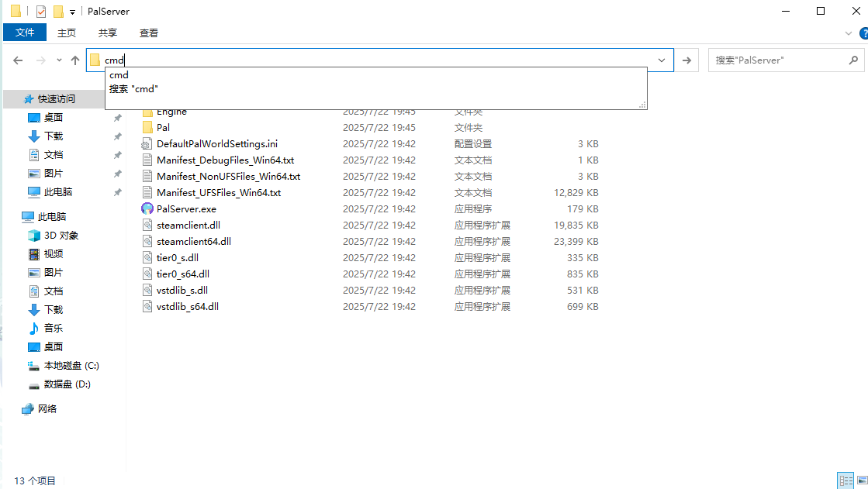The width and height of the screenshot is (868, 489).
Task: Open the Quick Access Toolbar customize dropdown
Action: [x=72, y=12]
